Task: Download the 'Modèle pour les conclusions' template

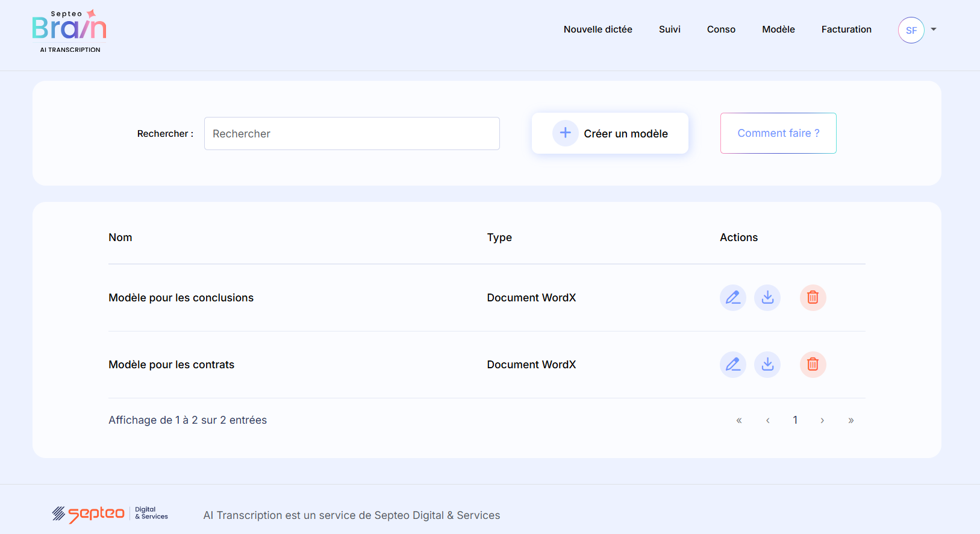Action: click(x=767, y=298)
